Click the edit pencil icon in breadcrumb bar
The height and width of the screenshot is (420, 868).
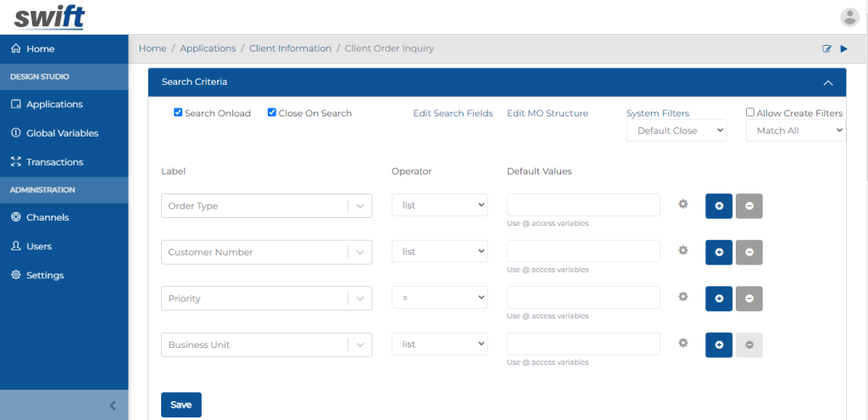[826, 49]
